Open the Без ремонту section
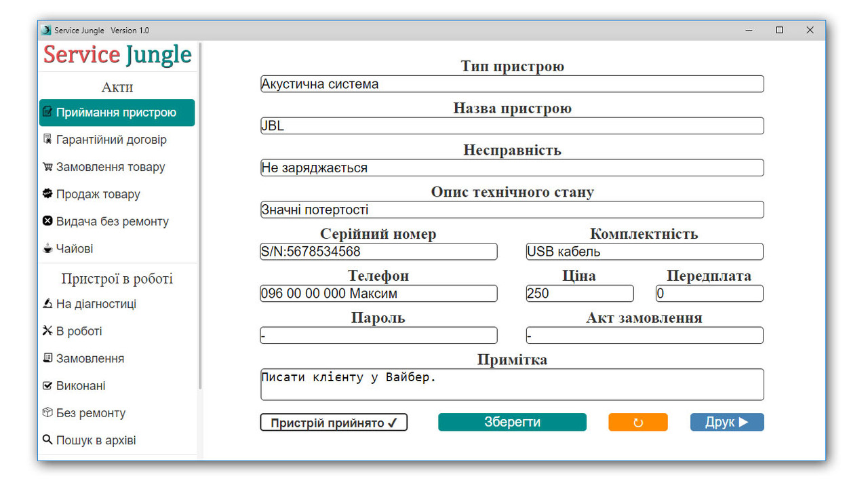The width and height of the screenshot is (868, 485). pos(90,413)
